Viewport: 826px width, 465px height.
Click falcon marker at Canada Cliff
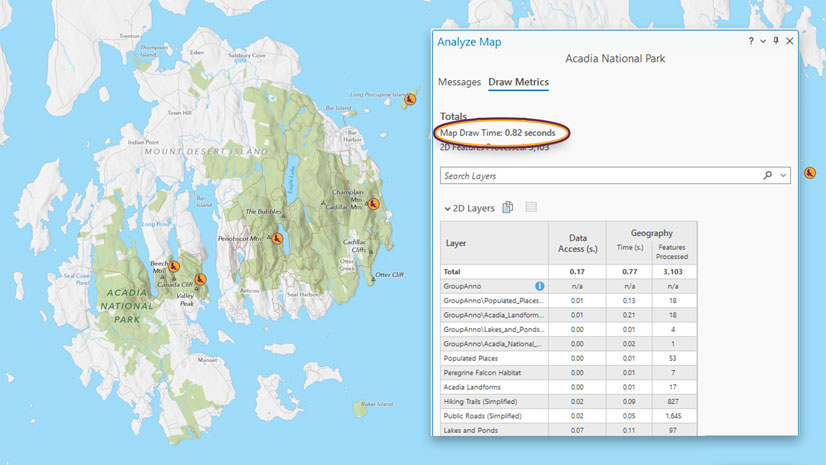tap(200, 279)
